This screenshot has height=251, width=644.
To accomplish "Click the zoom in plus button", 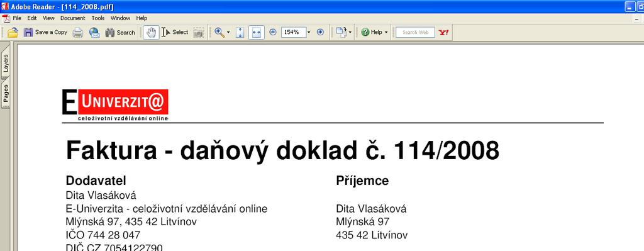I will (x=320, y=33).
